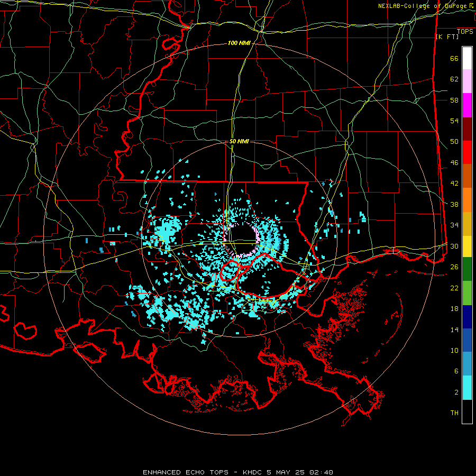This screenshot has height=476, width=476.
Task: Click the "100 NMI" range ring label
Action: pyautogui.click(x=239, y=43)
